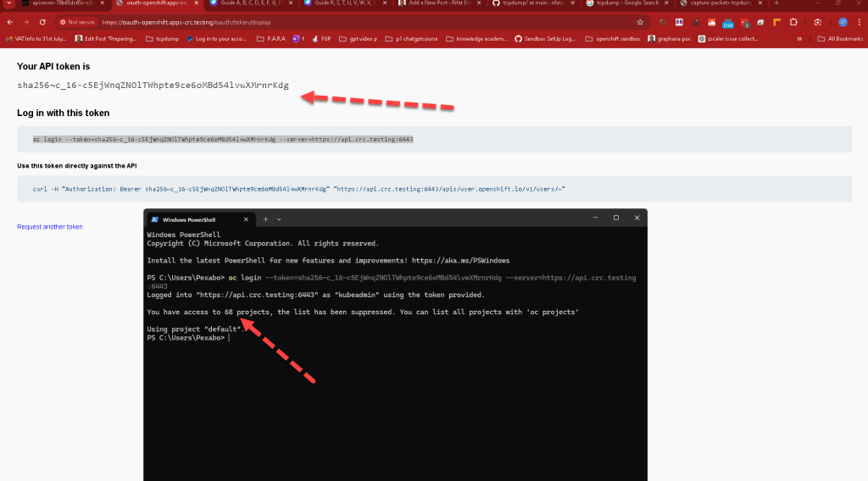Click the 'Logged into' kubeadmin terminal line

[x=315, y=295]
